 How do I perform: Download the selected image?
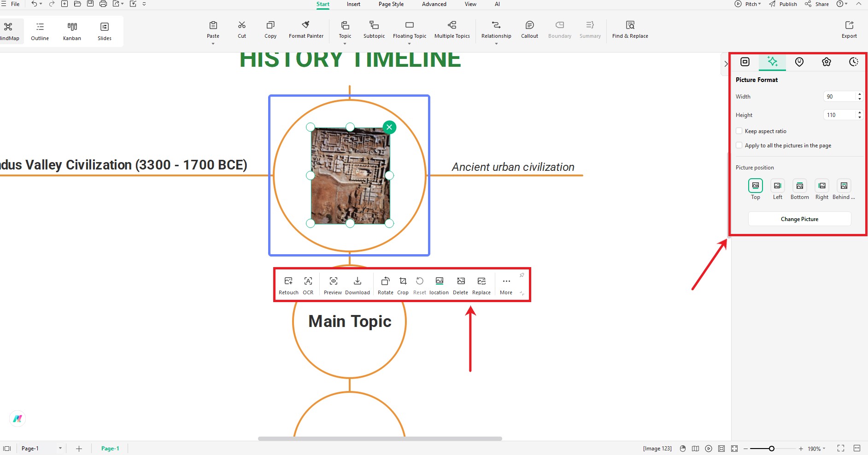[x=358, y=286]
